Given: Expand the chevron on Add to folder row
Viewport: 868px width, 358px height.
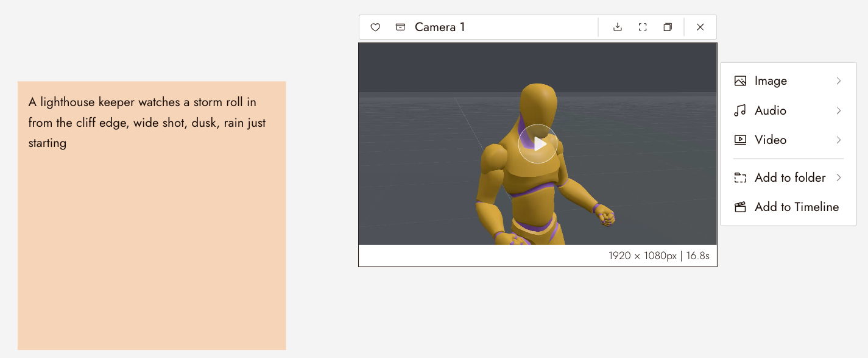Looking at the screenshot, I should [839, 177].
